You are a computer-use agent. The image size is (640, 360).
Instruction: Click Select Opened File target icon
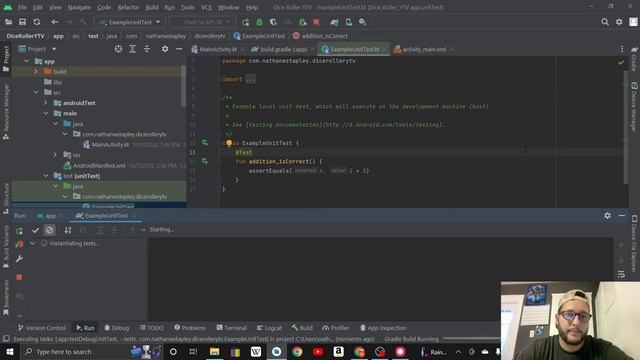118,49
